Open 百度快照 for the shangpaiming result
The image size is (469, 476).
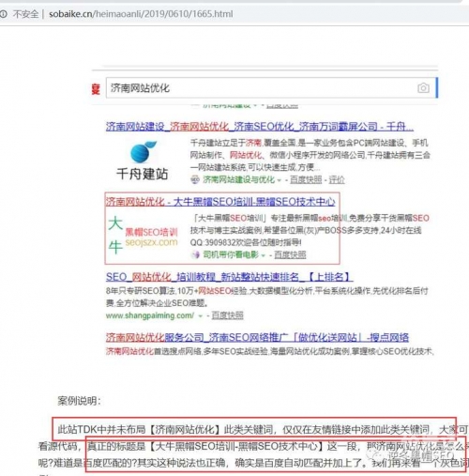pyautogui.click(x=227, y=315)
